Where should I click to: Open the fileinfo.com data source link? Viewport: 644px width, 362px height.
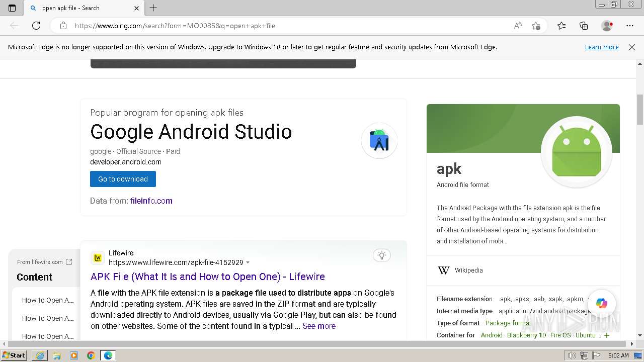coord(151,201)
